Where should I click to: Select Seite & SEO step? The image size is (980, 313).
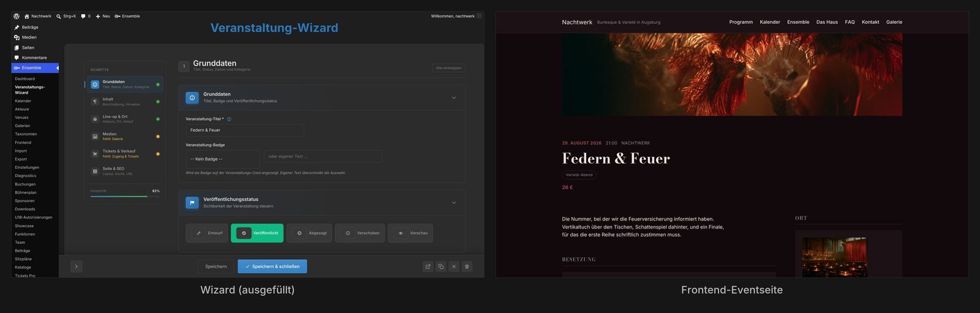(x=125, y=171)
